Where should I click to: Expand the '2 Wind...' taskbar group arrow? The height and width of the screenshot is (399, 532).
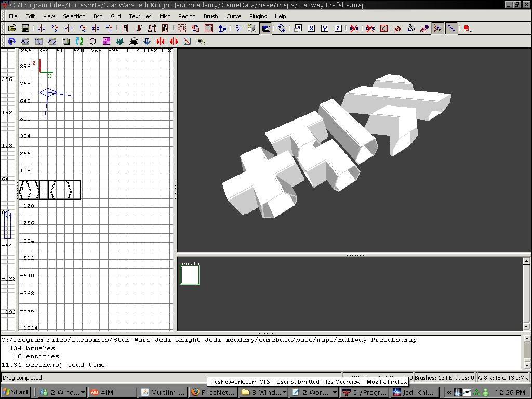(83, 392)
